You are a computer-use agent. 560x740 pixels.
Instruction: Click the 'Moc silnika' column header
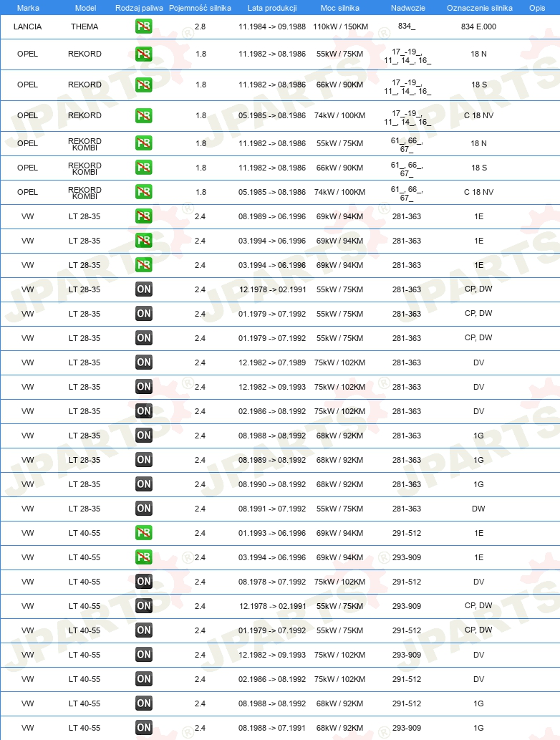[x=339, y=8]
